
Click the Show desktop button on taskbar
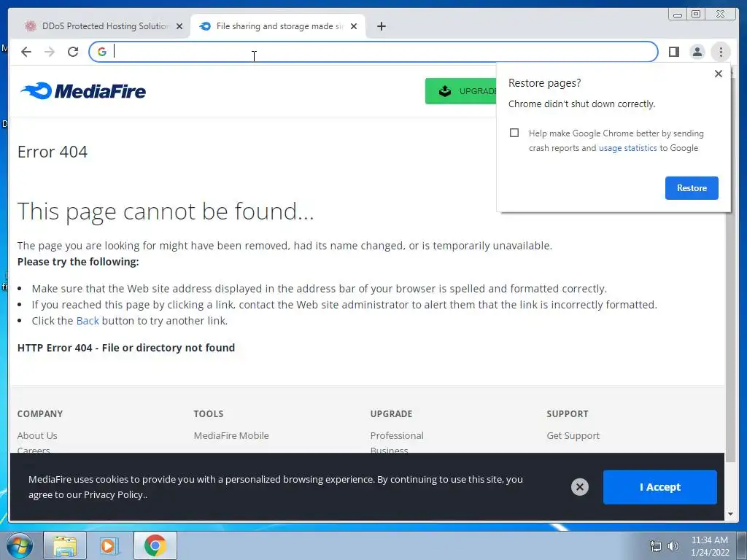coord(742,545)
